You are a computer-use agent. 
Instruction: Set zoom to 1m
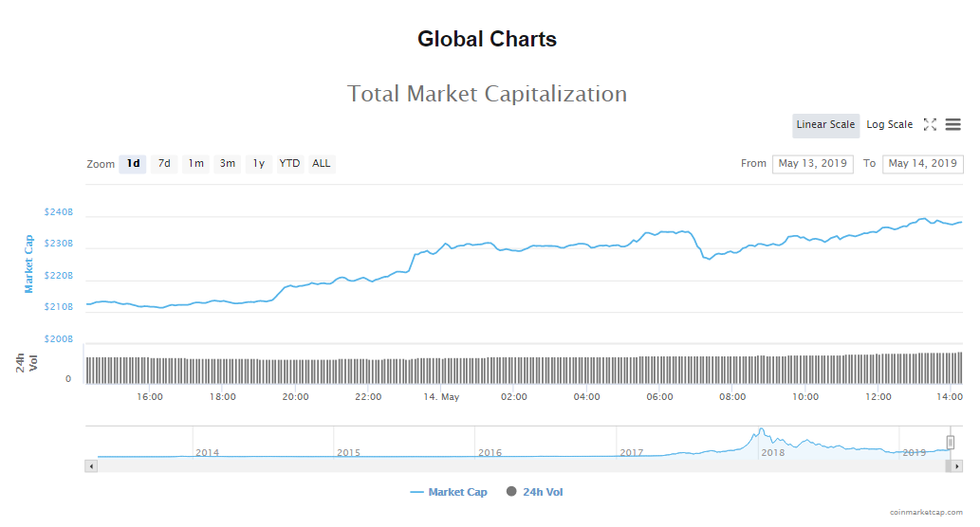tap(195, 164)
